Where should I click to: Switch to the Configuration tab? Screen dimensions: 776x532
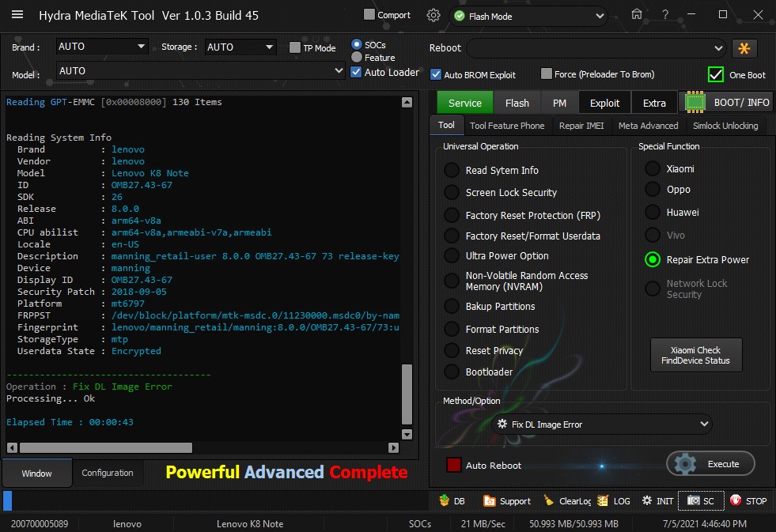pos(108,473)
